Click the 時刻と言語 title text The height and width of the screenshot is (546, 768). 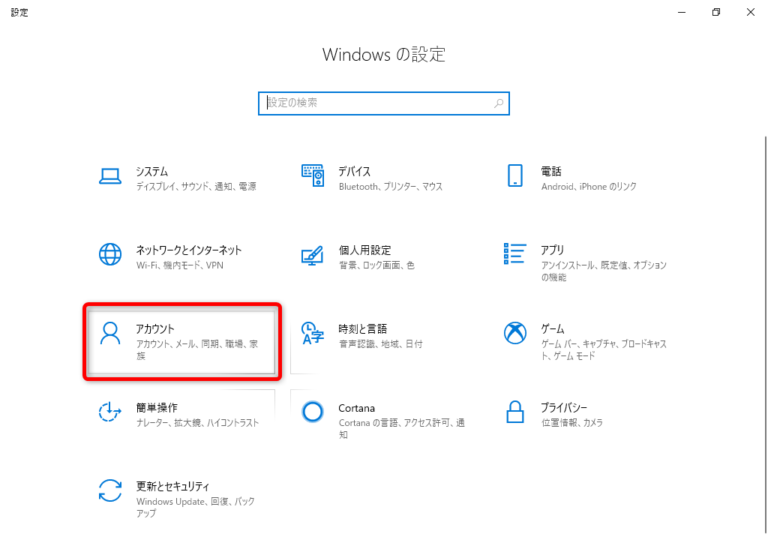(x=363, y=329)
